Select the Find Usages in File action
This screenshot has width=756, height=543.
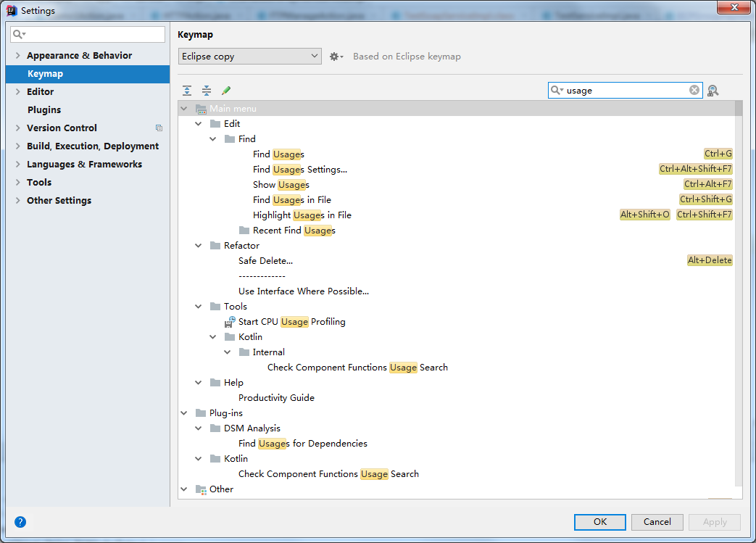click(x=292, y=200)
